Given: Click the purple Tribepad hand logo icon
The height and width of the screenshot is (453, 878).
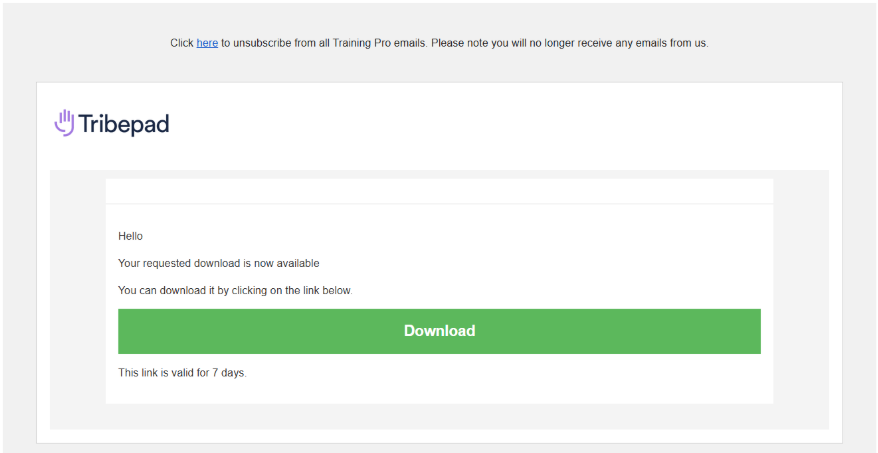Looking at the screenshot, I should pos(64,123).
